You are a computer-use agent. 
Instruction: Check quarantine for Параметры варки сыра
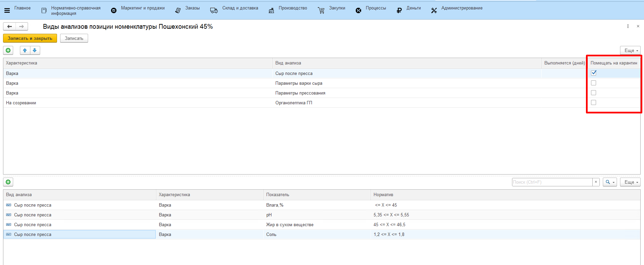[594, 83]
